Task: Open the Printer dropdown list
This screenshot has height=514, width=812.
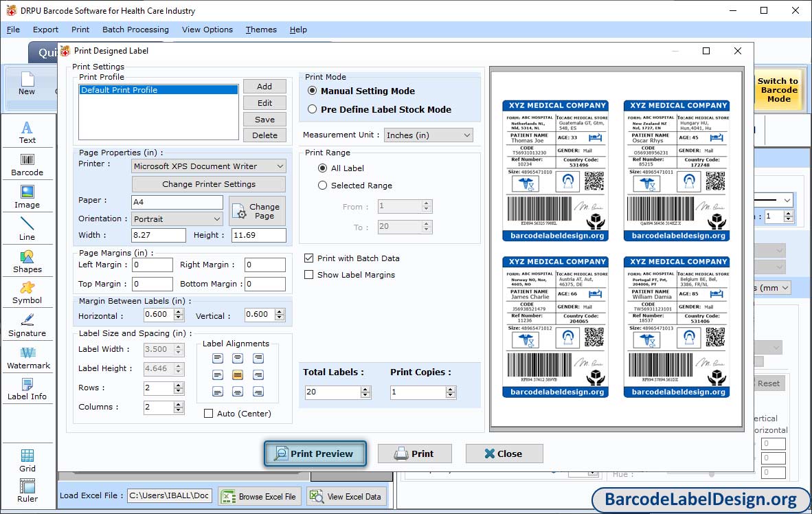Action: click(x=209, y=166)
